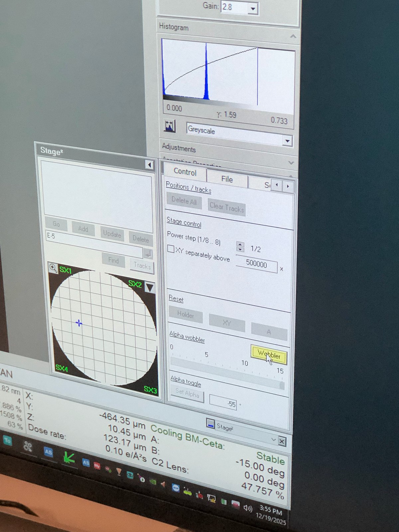Select the SX3 corner label

(x=150, y=390)
